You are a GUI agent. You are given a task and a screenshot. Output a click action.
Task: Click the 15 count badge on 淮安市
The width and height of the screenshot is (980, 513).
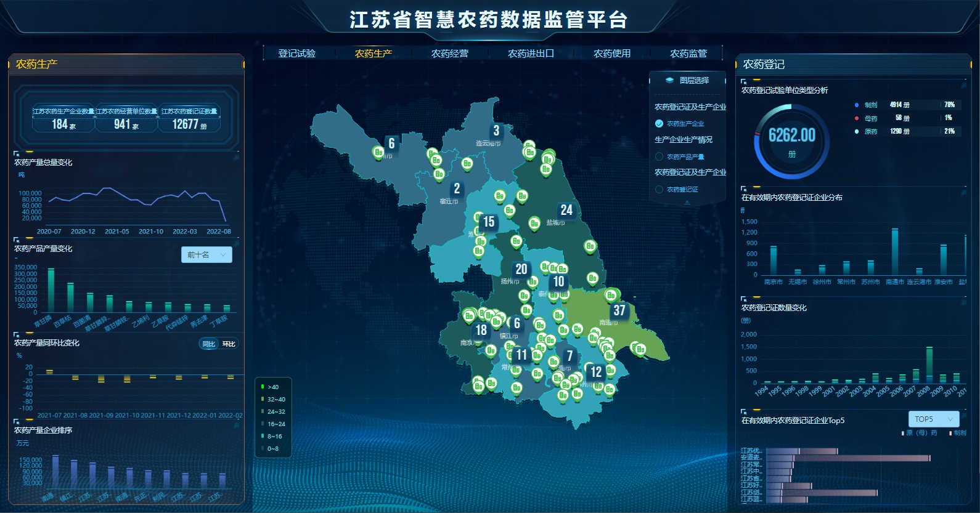489,222
